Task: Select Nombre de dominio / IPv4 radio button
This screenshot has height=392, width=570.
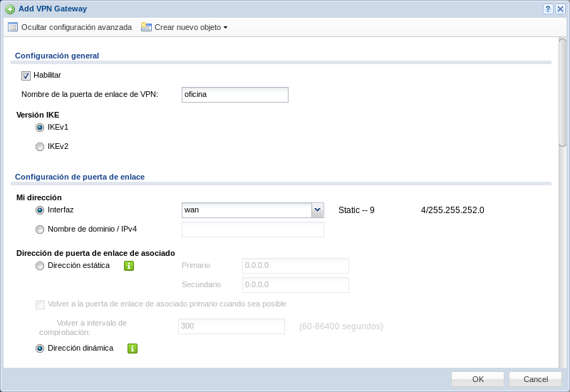Action: pyautogui.click(x=40, y=229)
